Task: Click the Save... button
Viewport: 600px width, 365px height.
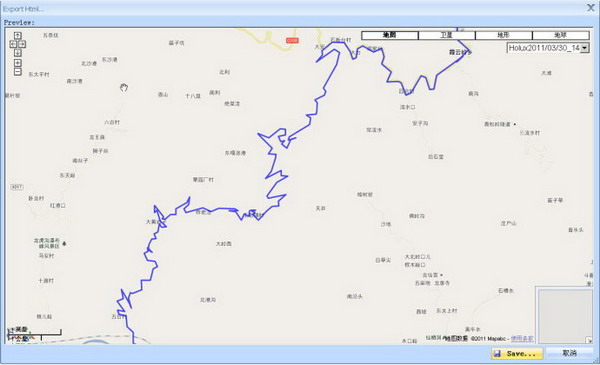Action: 517,354
